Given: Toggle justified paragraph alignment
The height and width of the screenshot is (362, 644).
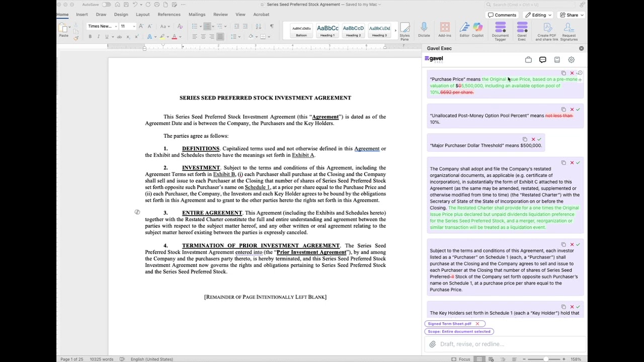Looking at the screenshot, I should (220, 37).
